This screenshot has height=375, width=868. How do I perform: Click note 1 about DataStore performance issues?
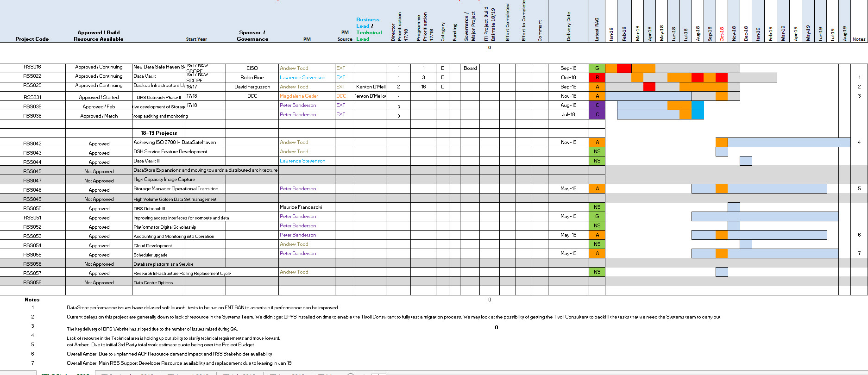point(202,307)
